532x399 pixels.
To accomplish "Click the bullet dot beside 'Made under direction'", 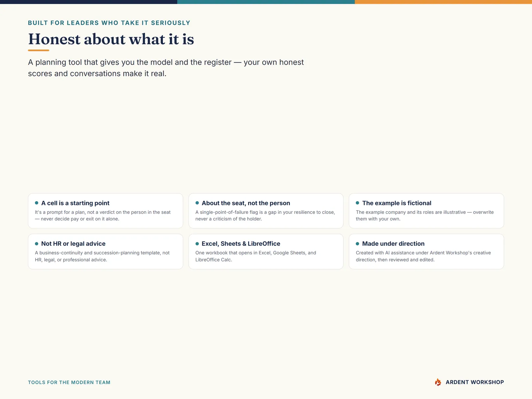I will 357,244.
